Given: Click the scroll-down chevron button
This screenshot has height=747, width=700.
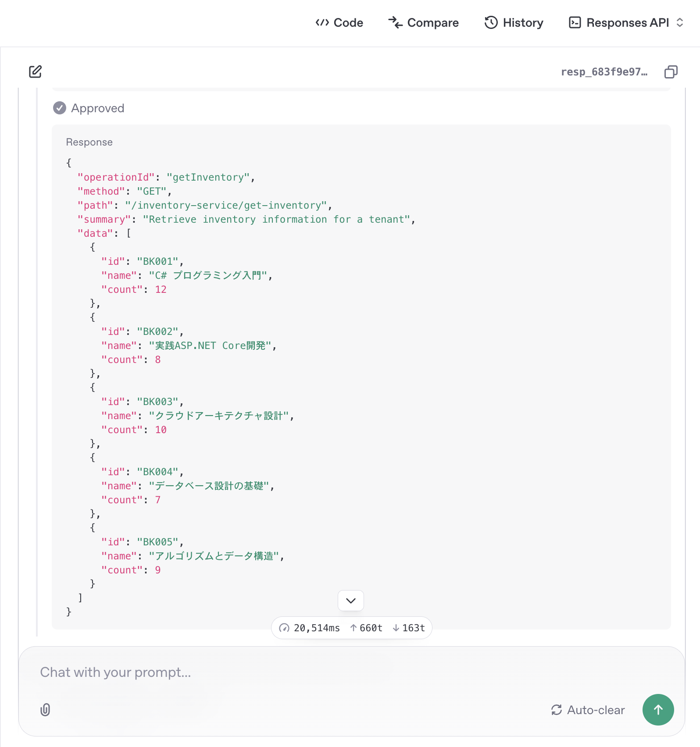Looking at the screenshot, I should (351, 601).
